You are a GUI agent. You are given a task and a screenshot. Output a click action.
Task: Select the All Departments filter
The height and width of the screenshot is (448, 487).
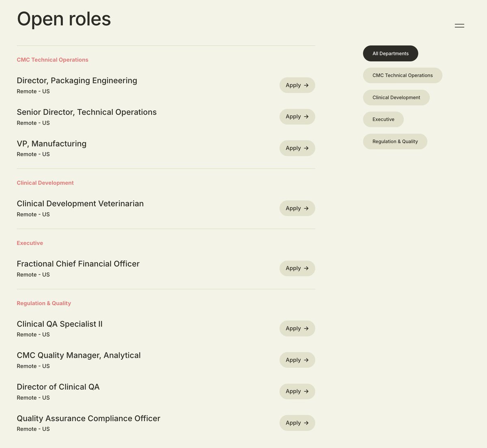click(x=390, y=53)
